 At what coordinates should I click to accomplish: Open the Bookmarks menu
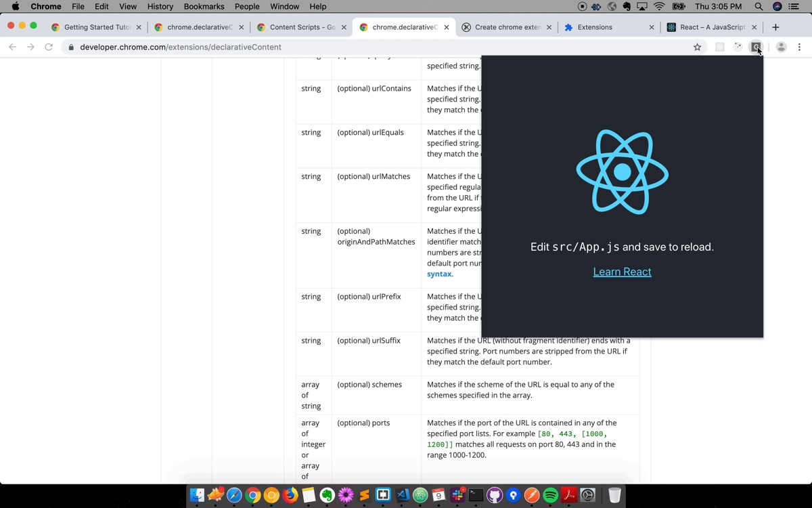(204, 7)
